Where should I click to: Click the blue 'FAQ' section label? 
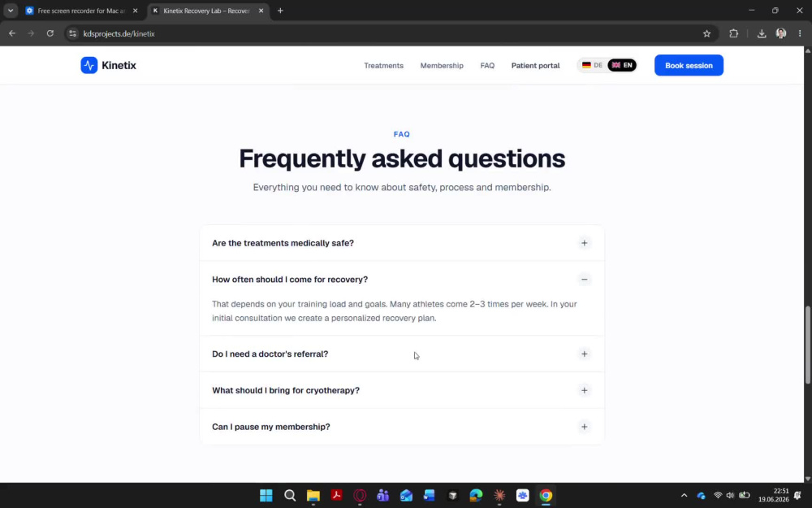(x=402, y=134)
